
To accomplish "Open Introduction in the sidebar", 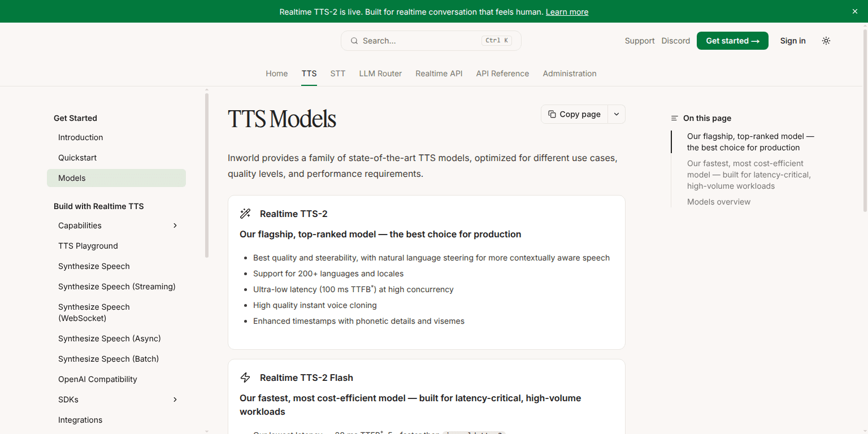I will (x=116, y=137).
